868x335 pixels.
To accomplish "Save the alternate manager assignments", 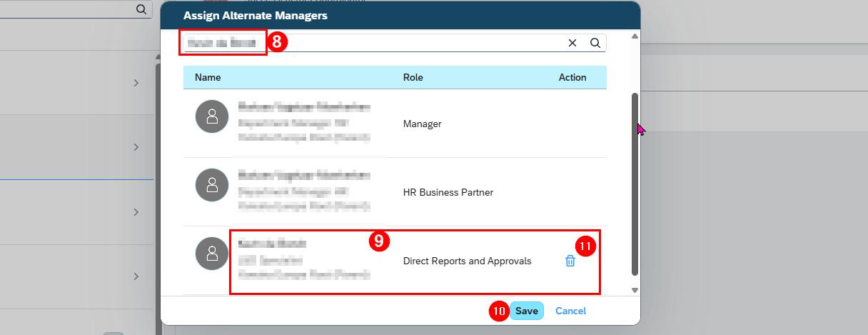I will [x=527, y=311].
